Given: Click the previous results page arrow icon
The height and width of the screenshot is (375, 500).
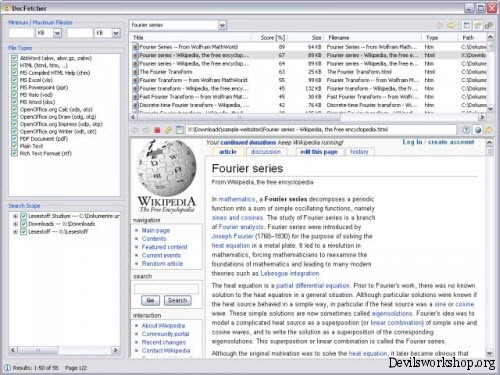Looking at the screenshot, I should [440, 25].
